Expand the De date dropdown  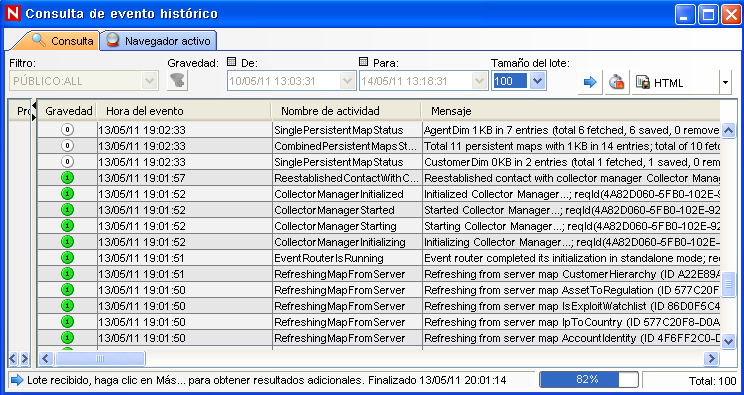tap(348, 81)
